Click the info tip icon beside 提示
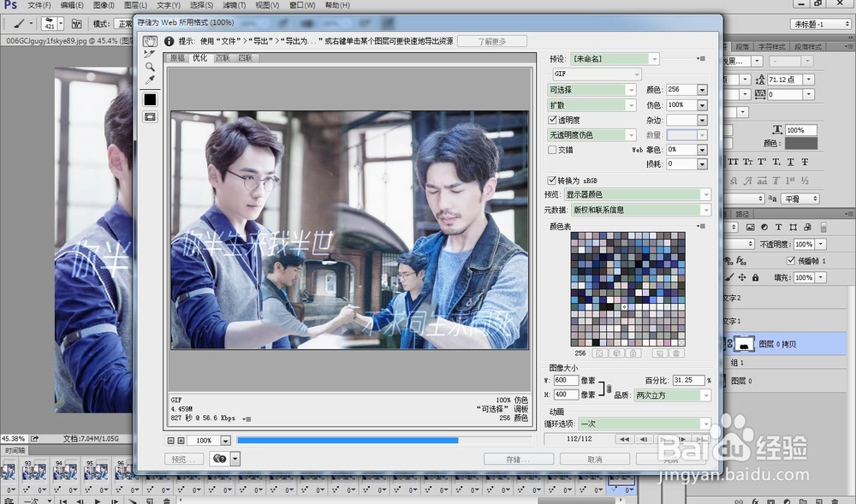 pos(169,41)
